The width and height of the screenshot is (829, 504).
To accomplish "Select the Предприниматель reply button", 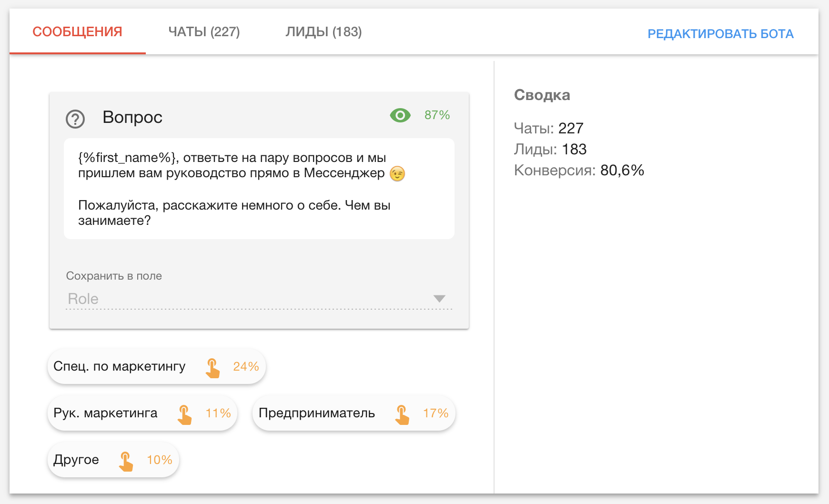I will click(x=354, y=413).
